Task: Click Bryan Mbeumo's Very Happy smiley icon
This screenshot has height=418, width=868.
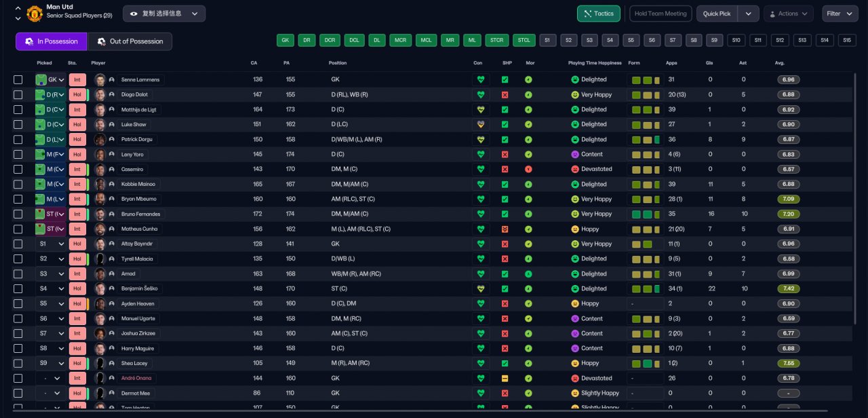Action: (x=575, y=199)
